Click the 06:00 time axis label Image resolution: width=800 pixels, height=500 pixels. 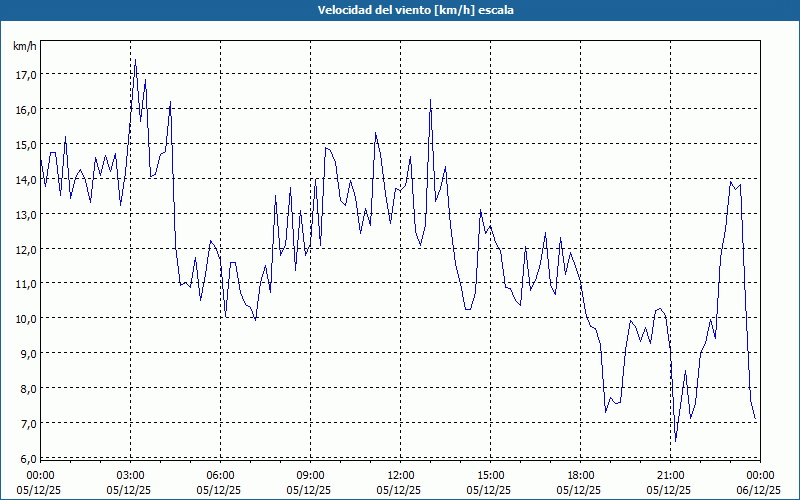coord(220,476)
